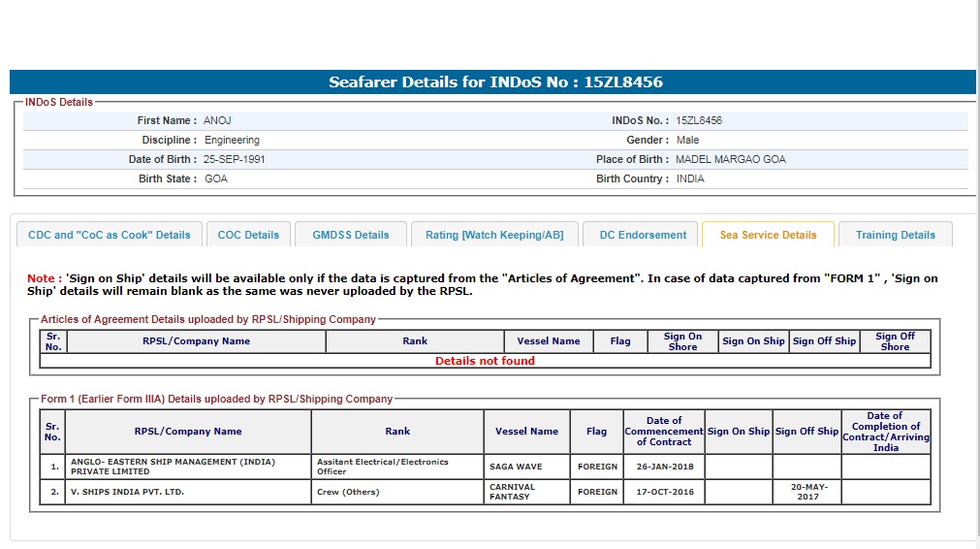Click the red "Details not found" message
This screenshot has height=549, width=980.
tap(485, 361)
